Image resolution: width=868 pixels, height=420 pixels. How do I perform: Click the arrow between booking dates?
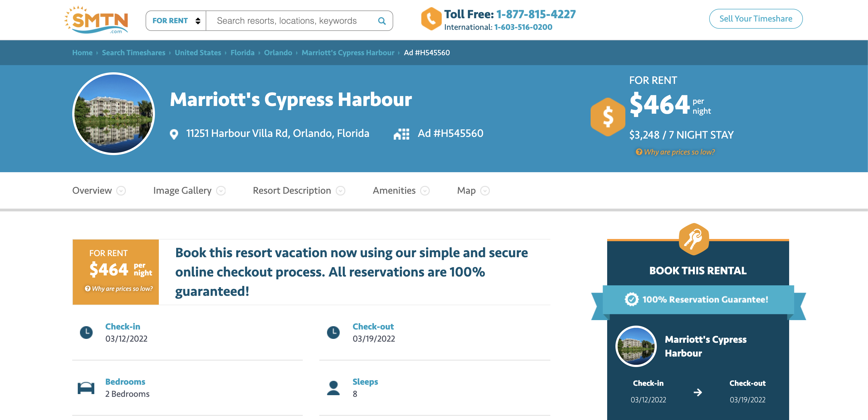pyautogui.click(x=698, y=392)
